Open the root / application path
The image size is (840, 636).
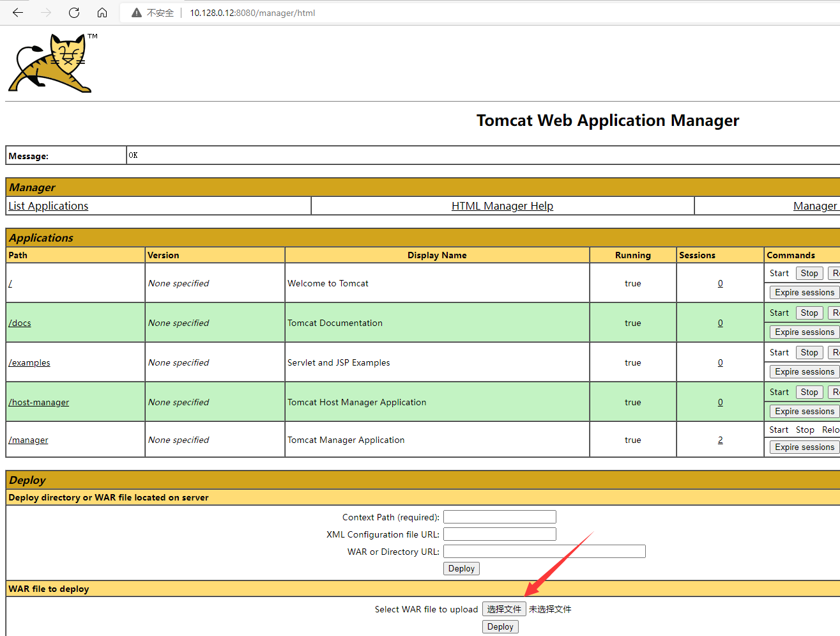pyautogui.click(x=10, y=283)
